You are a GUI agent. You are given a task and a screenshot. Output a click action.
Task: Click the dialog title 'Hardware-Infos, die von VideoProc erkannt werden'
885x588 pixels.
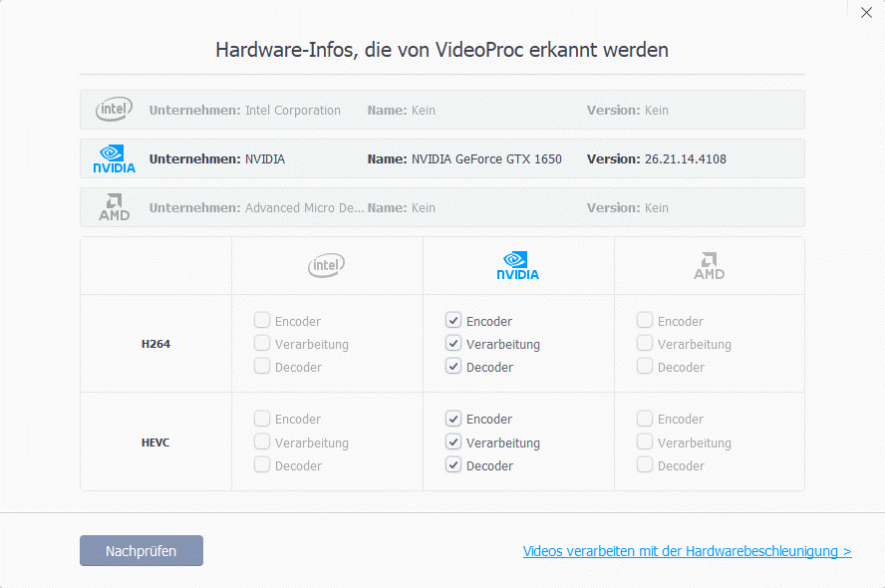[442, 50]
